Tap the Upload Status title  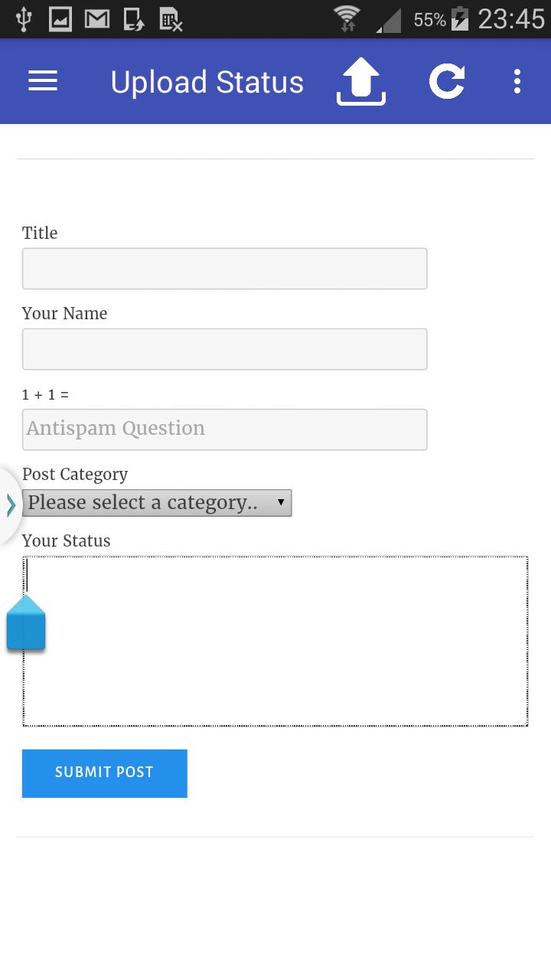(207, 82)
